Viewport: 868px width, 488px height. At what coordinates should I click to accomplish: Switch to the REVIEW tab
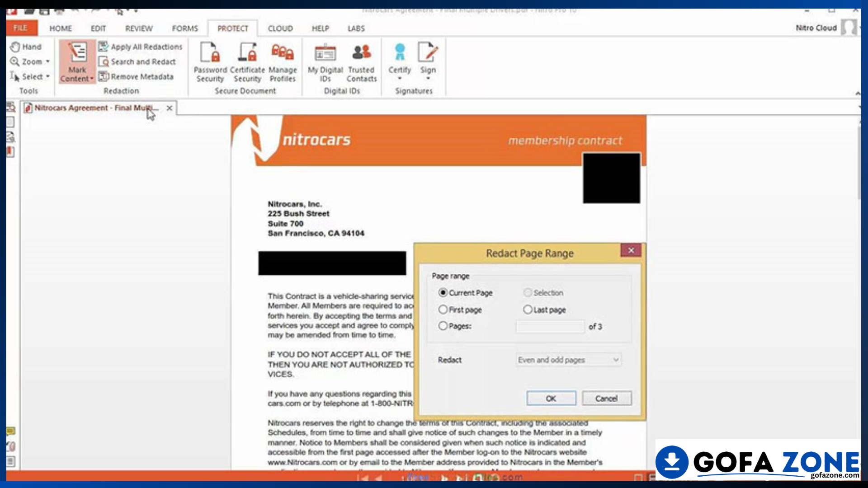tap(139, 28)
